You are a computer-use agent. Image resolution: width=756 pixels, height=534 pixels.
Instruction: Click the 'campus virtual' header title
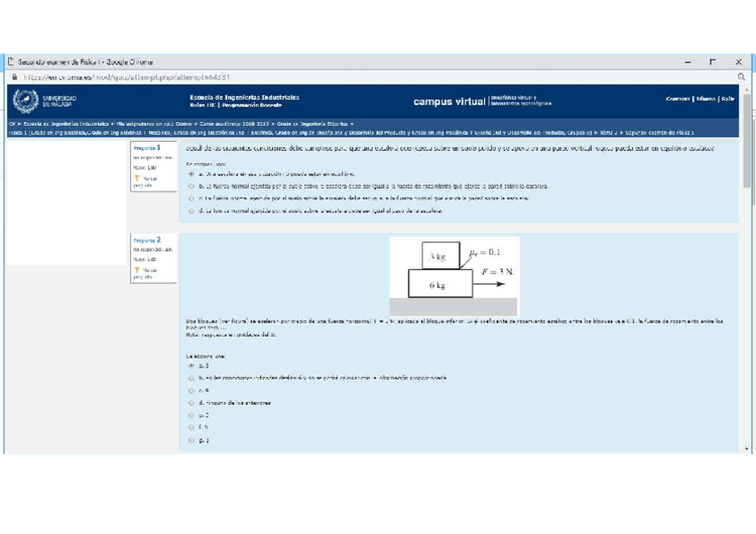pos(449,102)
